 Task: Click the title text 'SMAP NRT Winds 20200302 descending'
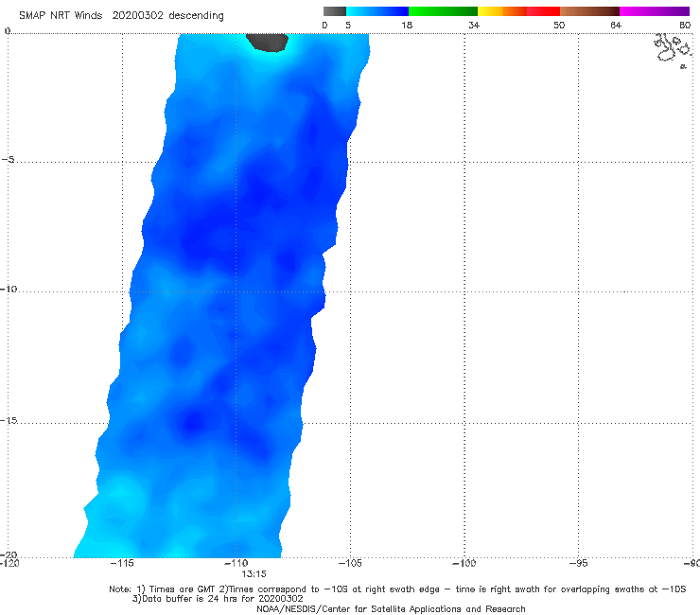pos(121,16)
